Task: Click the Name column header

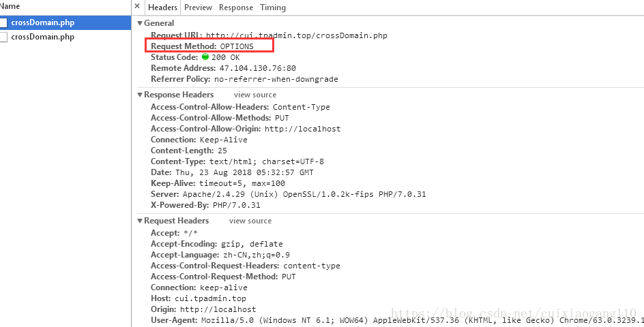Action: pos(10,7)
